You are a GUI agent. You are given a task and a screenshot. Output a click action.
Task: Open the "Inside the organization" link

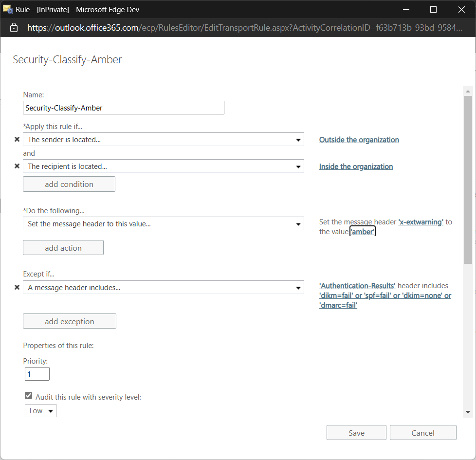tap(356, 166)
